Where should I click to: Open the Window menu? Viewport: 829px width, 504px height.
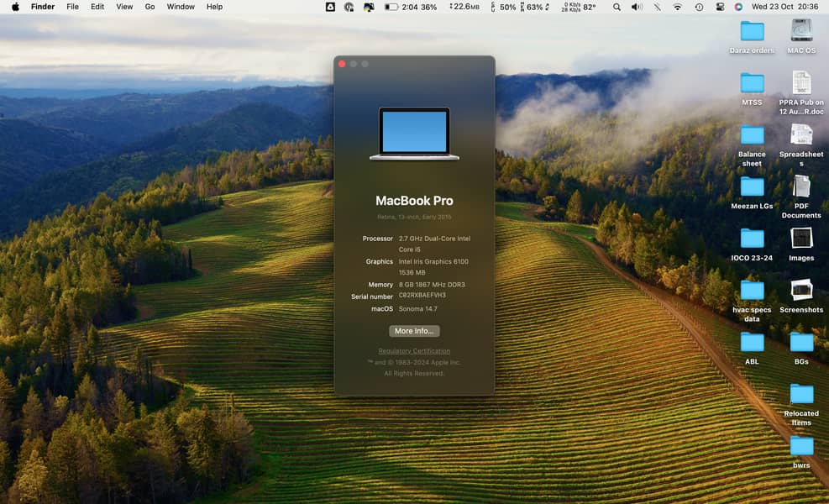click(181, 7)
